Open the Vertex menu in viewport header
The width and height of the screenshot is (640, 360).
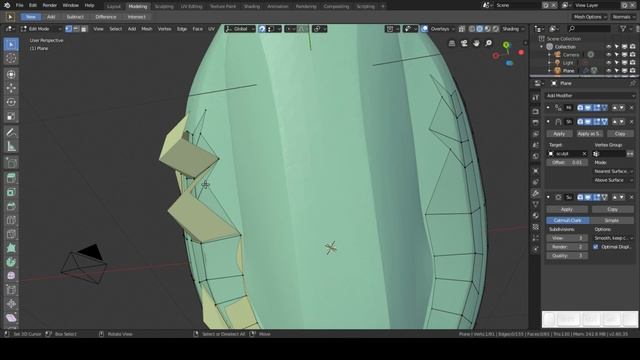click(x=164, y=29)
